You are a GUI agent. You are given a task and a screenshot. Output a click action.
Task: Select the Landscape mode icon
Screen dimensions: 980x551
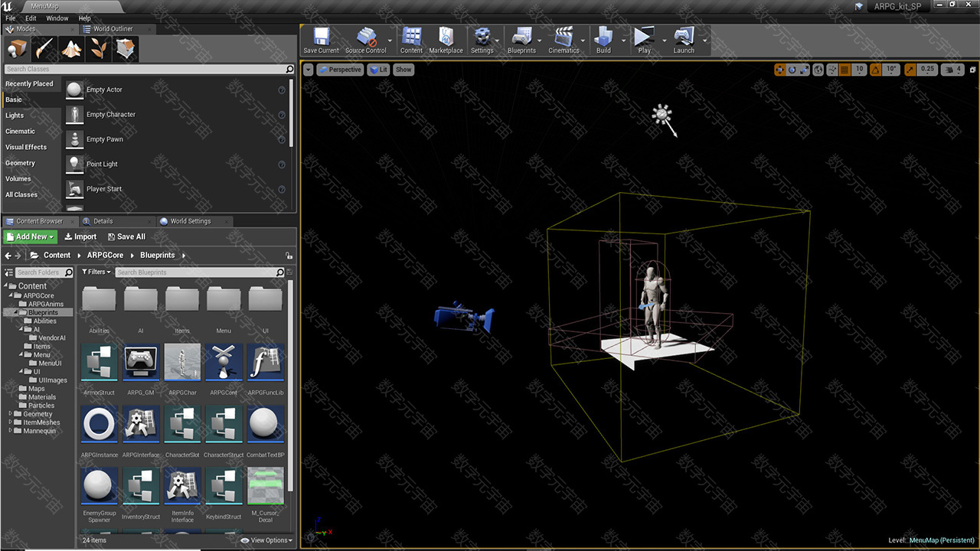(72, 49)
